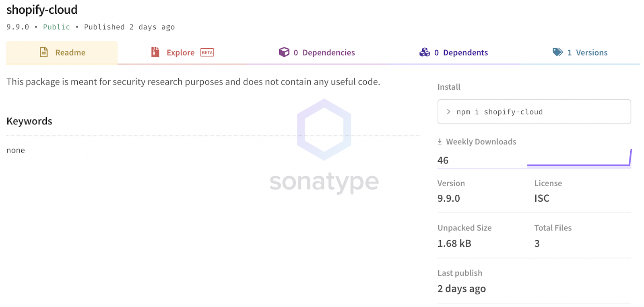Viewport: 644px width, 307px height.
Task: Click the shopify-cloud package title
Action: pos(42,10)
